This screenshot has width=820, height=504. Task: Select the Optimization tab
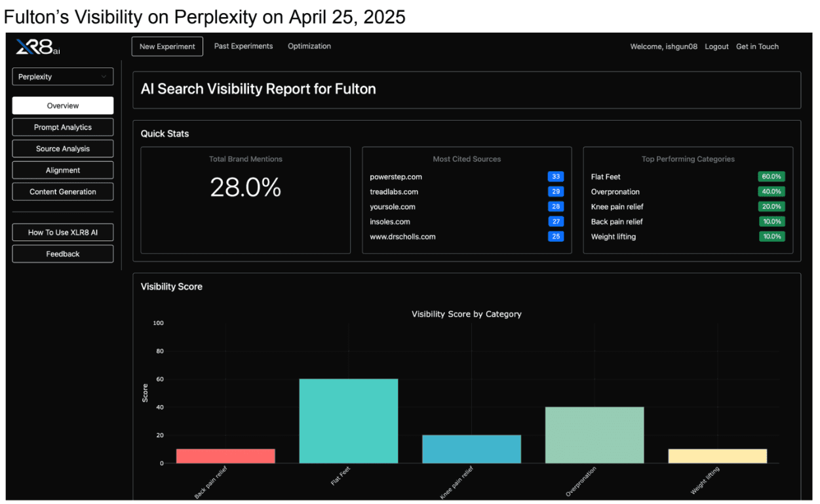click(x=309, y=46)
